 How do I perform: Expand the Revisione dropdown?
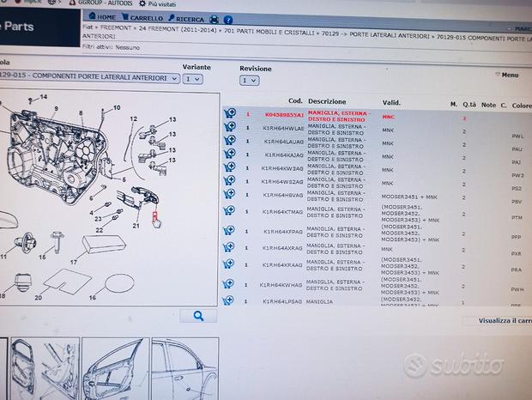tap(250, 81)
